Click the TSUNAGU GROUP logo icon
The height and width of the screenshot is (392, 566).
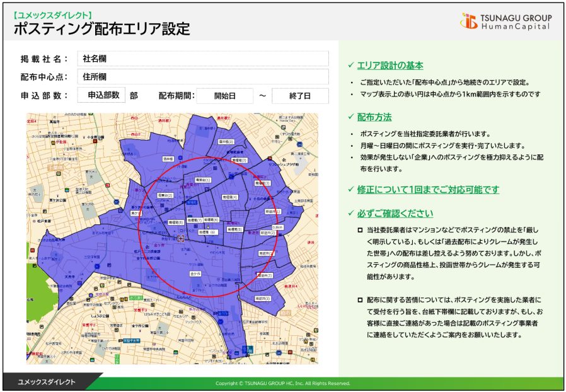(468, 21)
